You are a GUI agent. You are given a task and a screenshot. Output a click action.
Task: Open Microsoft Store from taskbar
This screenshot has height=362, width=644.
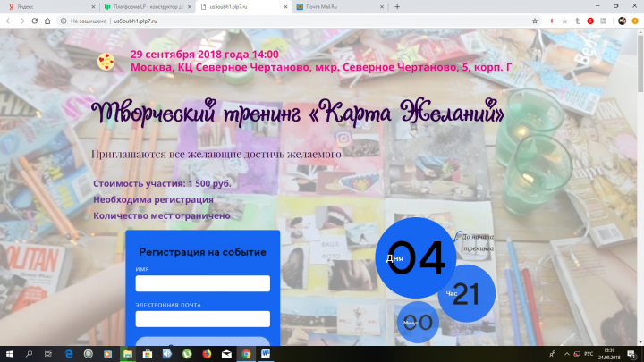coord(148,354)
